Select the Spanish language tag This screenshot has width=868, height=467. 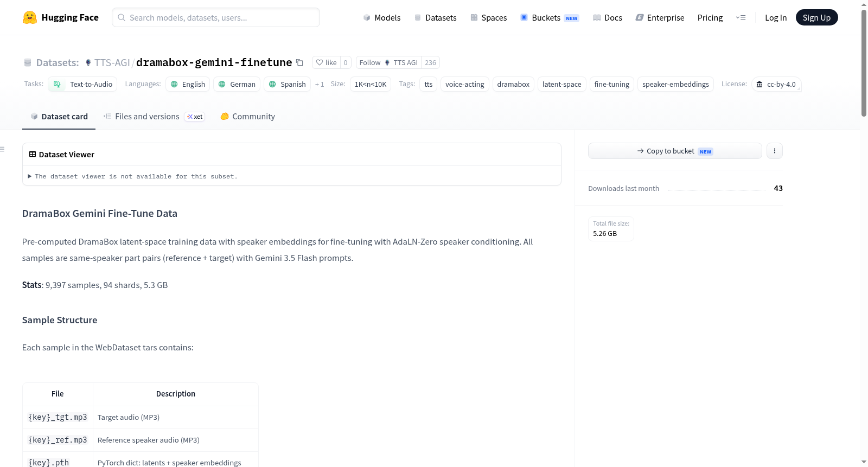[287, 84]
